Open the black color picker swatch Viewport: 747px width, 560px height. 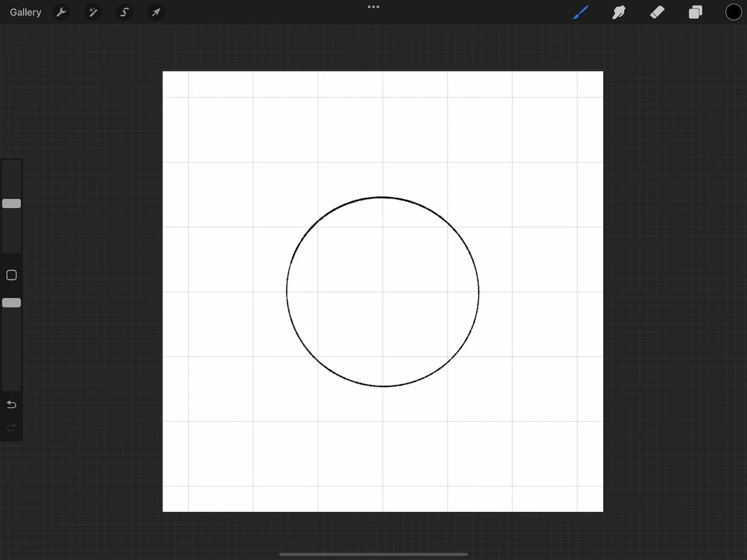pos(733,12)
